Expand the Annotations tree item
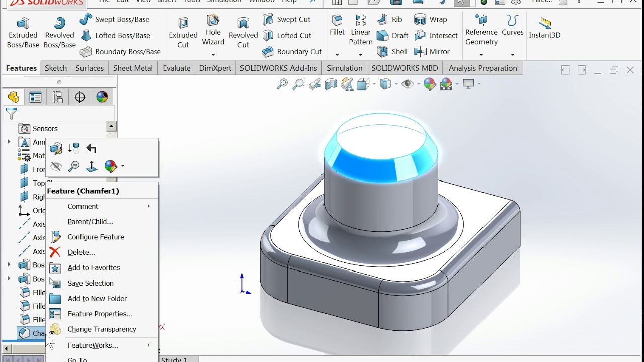 [9, 142]
